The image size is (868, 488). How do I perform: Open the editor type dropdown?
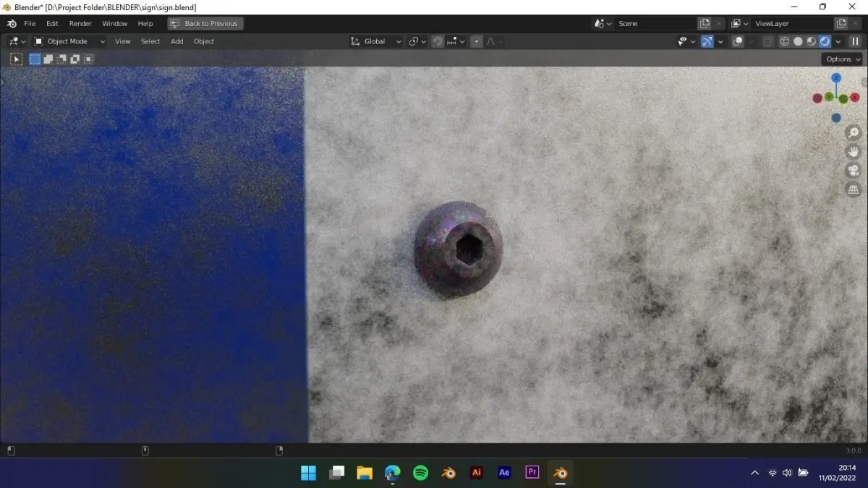pos(17,41)
